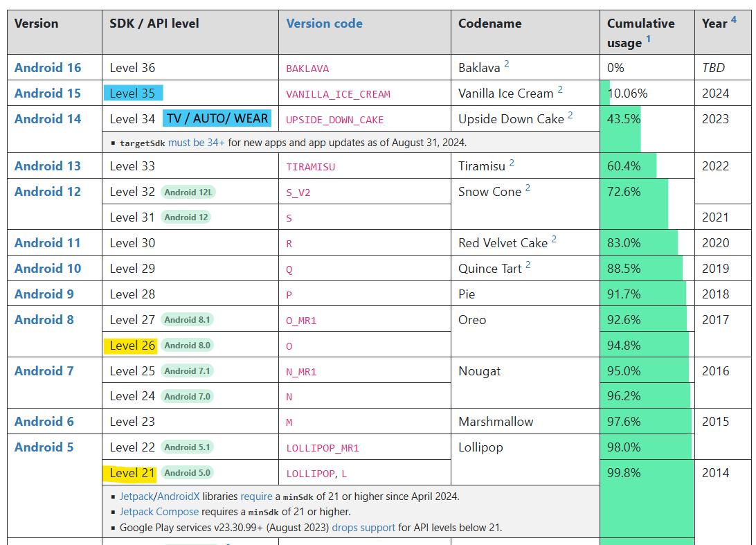Click footnote 2 next to Snow Cone
The width and height of the screenshot is (756, 545).
tap(528, 188)
